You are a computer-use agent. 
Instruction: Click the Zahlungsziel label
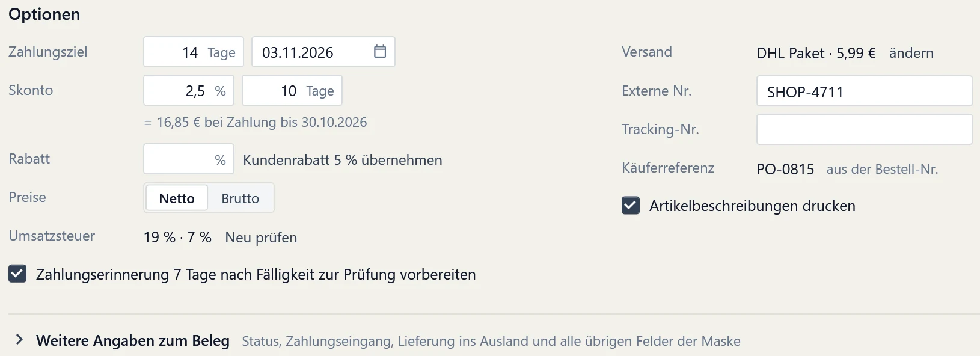pyautogui.click(x=48, y=52)
